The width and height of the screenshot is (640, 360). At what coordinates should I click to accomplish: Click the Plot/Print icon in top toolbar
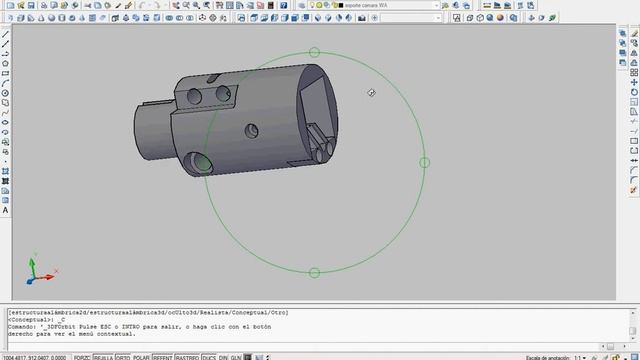[44, 5]
